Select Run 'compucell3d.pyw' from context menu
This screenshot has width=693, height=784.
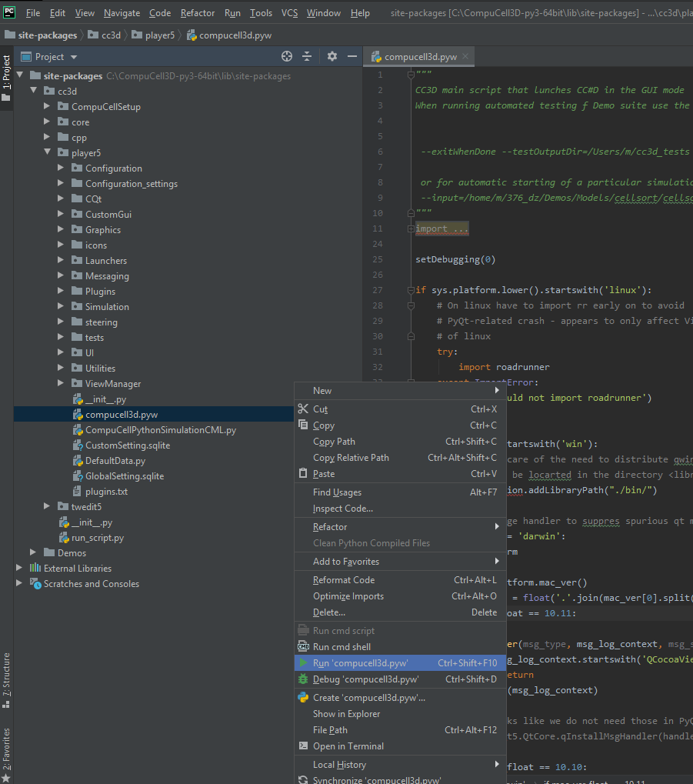401,663
